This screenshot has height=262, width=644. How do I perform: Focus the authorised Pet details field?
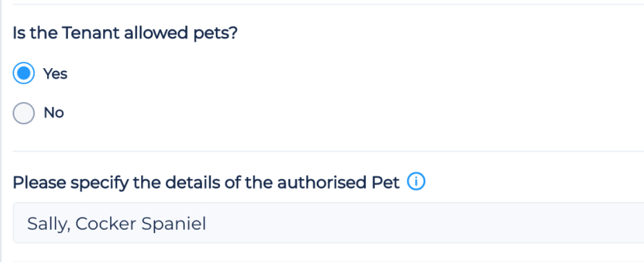click(328, 223)
